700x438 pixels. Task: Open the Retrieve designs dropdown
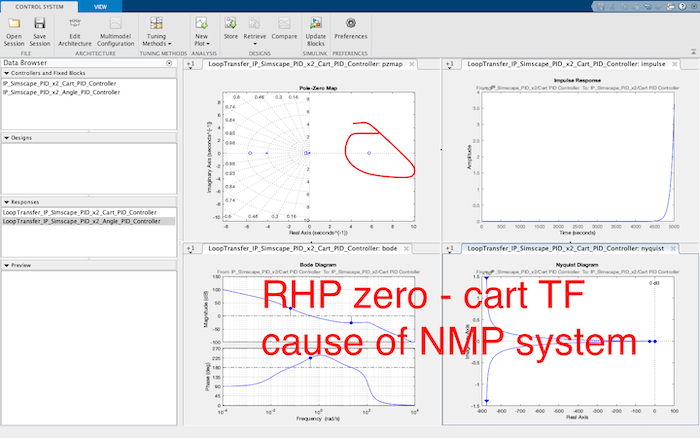click(254, 32)
